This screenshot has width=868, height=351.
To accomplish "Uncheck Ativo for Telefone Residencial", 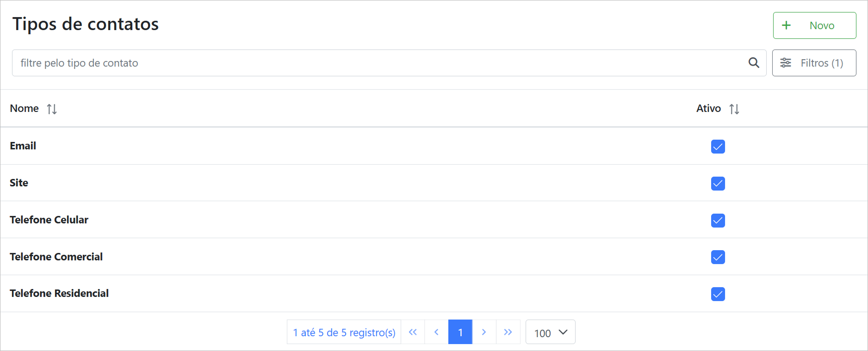I will pos(718,294).
